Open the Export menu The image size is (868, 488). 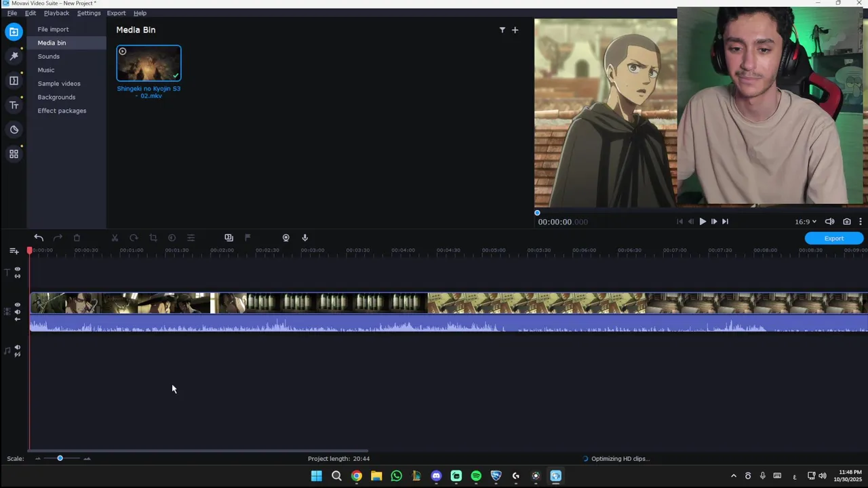click(116, 13)
